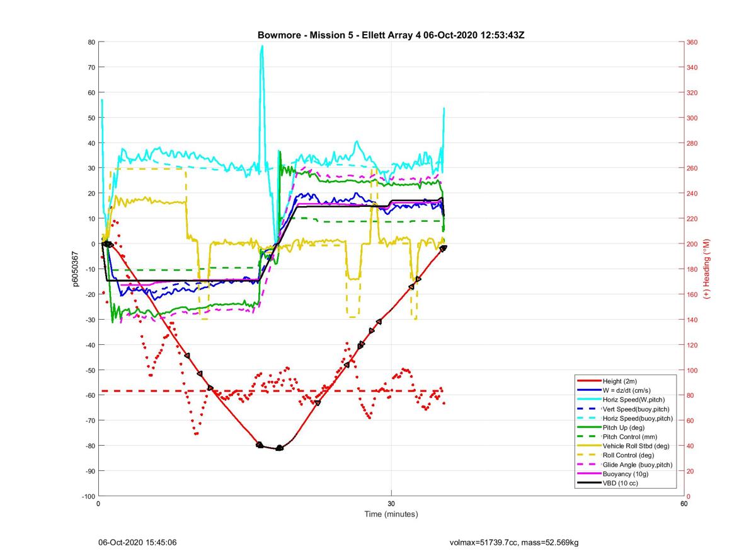Click the 'p6050367' left axis label

(x=75, y=269)
